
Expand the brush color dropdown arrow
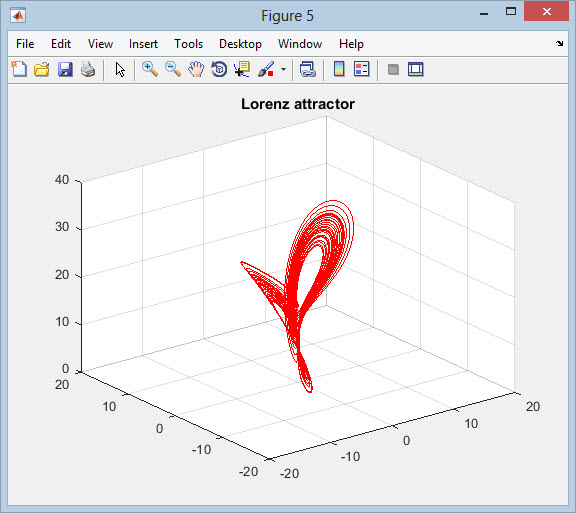(x=283, y=69)
